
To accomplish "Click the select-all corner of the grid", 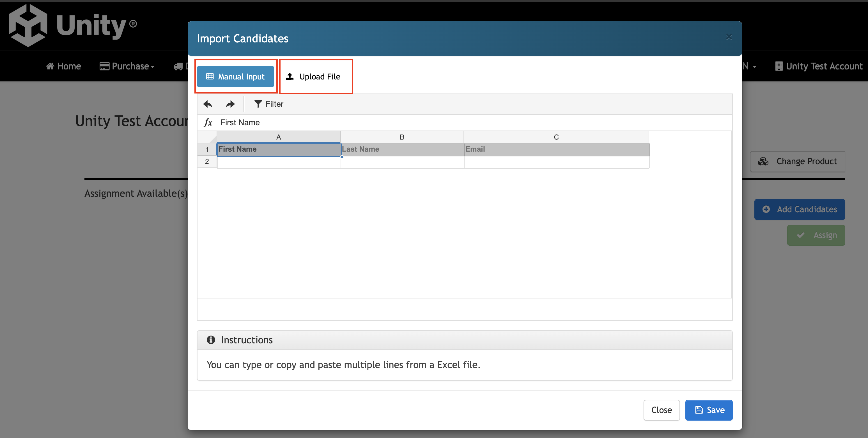I will pyautogui.click(x=207, y=137).
